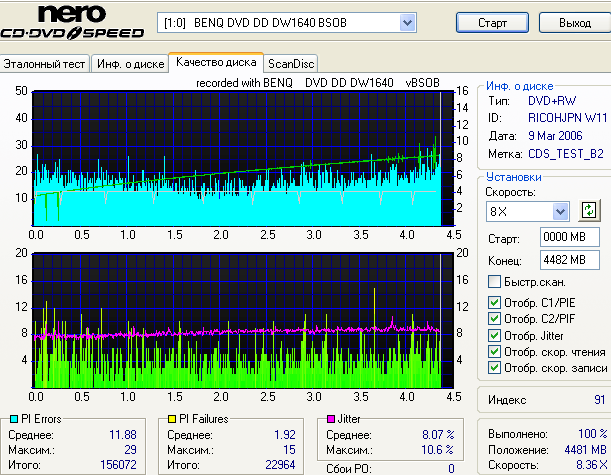Click the PI Failures maximum 15

point(289,450)
